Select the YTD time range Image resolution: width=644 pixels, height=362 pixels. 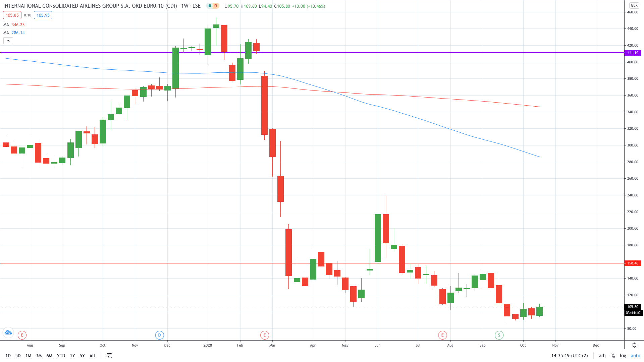pos(61,356)
